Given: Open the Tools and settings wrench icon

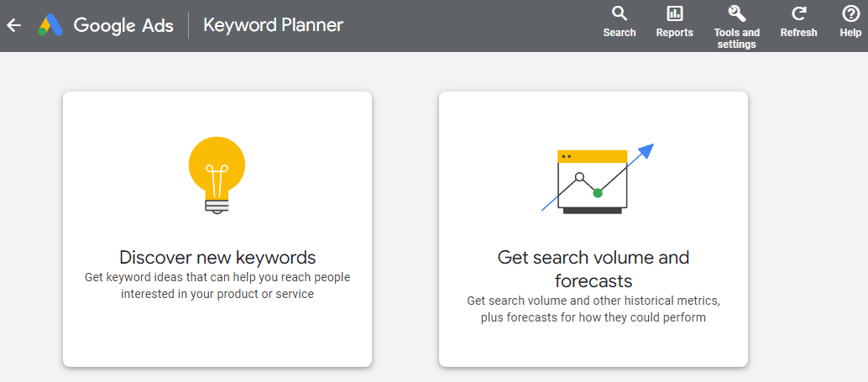Looking at the screenshot, I should (736, 13).
